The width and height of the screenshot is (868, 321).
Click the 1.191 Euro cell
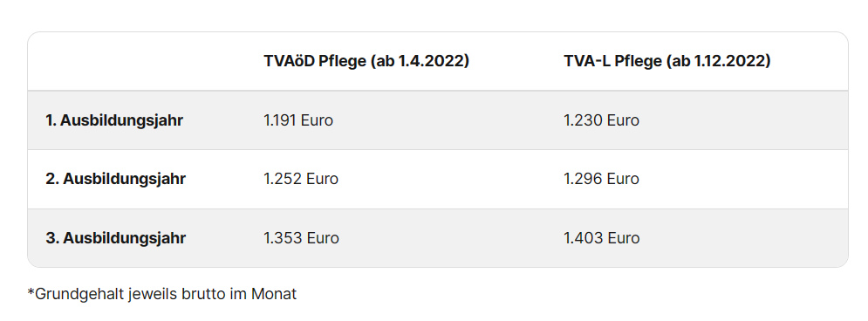tap(298, 120)
